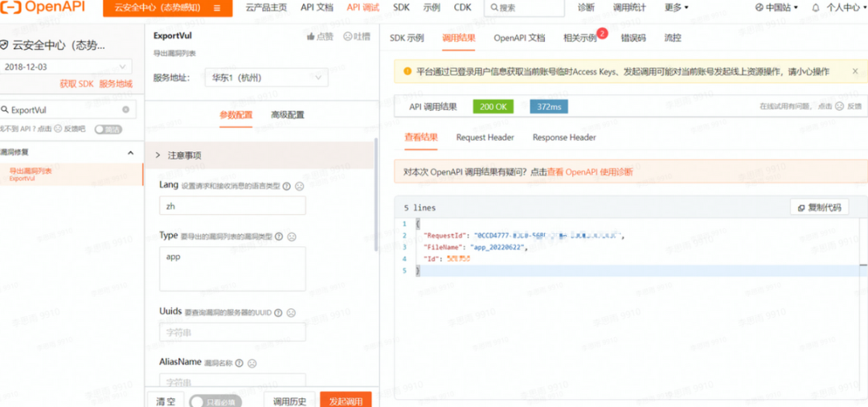Switch to 流控 tab

coord(673,38)
